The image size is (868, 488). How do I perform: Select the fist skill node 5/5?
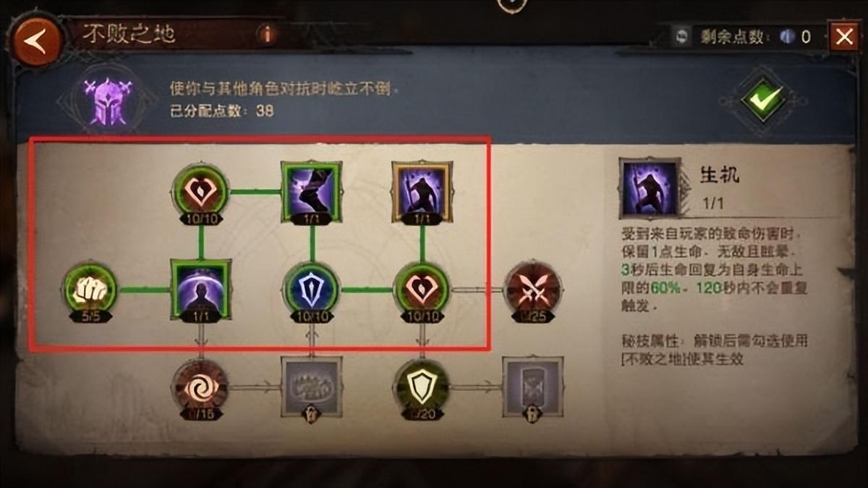tap(90, 290)
